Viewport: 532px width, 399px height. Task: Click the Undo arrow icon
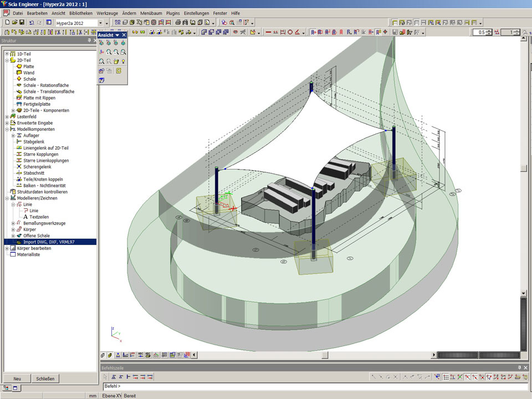click(32, 23)
